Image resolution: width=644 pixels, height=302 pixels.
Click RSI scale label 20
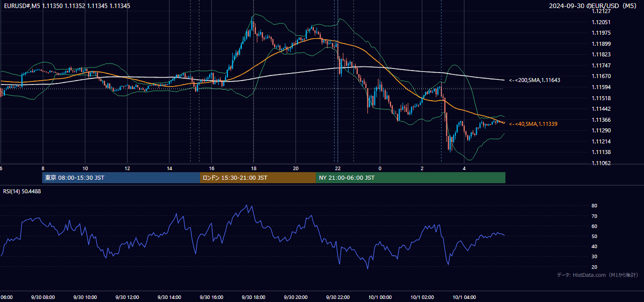coord(594,267)
